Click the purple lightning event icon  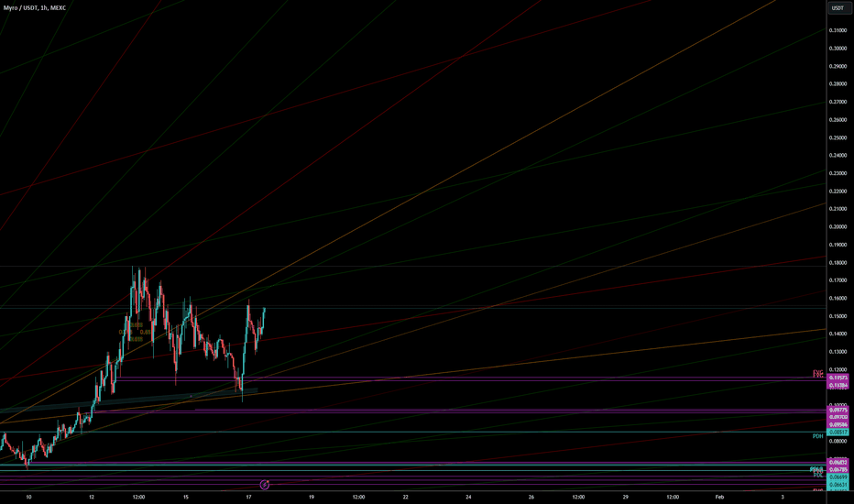265,485
